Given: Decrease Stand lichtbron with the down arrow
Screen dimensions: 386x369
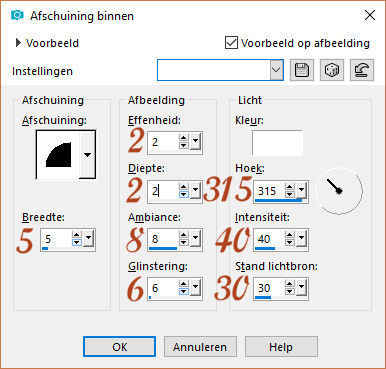Looking at the screenshot, I should (290, 291).
